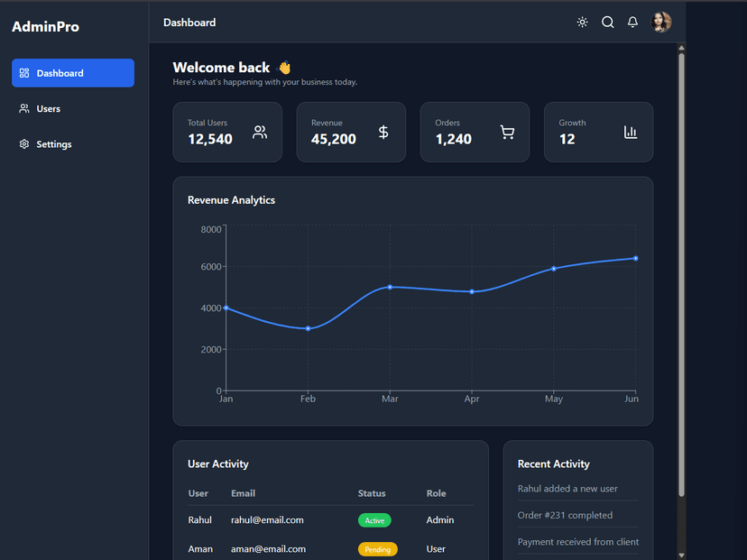Click the scrollbar down arrow

pos(681,555)
